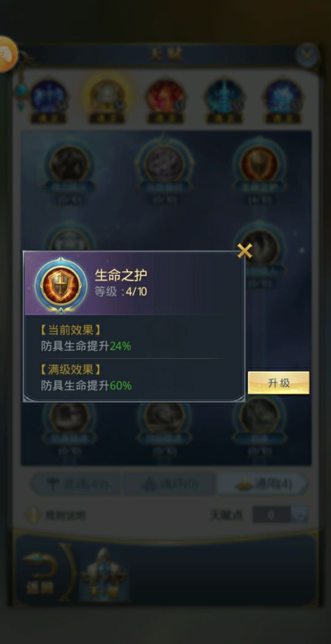The image size is (331, 644).
Task: Close the 生命之护 talent popup
Action: click(245, 250)
